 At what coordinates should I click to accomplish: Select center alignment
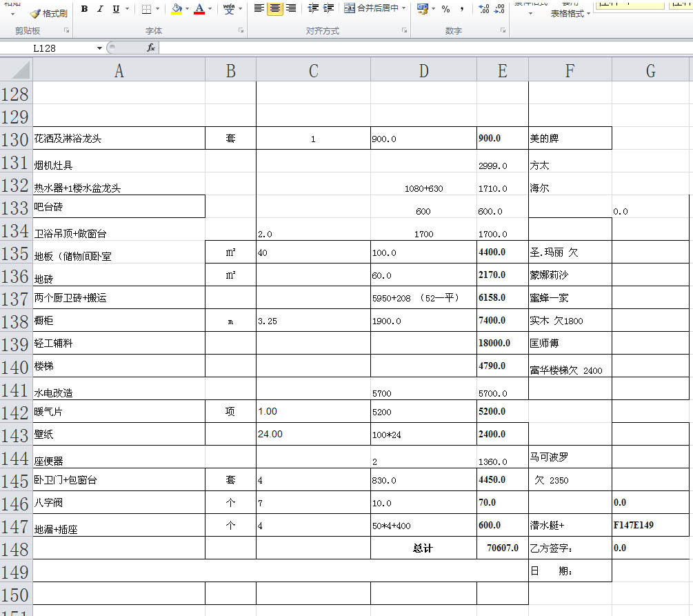pos(274,9)
